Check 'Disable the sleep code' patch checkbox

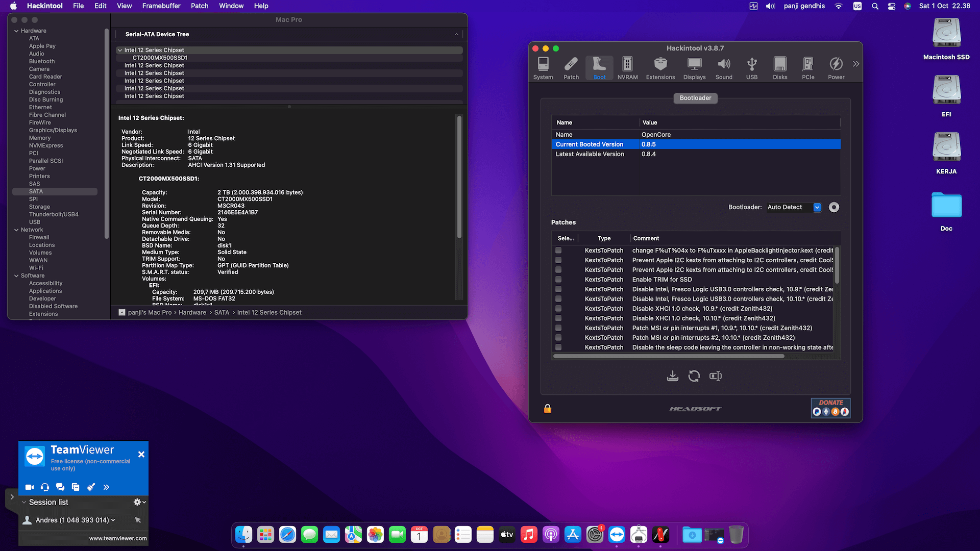558,347
